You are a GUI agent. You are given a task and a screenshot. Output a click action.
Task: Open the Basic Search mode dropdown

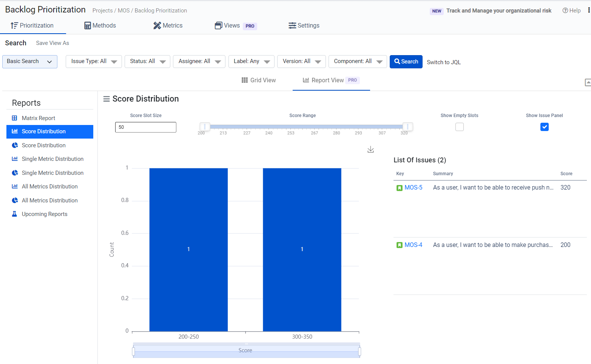30,62
